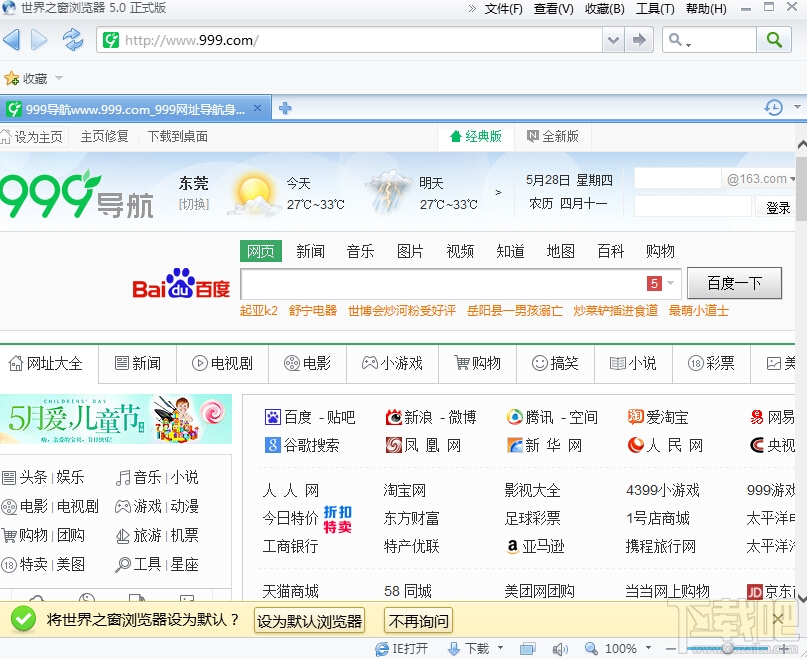Click 下载到桌面 link
This screenshot has height=659, width=807.
(178, 136)
